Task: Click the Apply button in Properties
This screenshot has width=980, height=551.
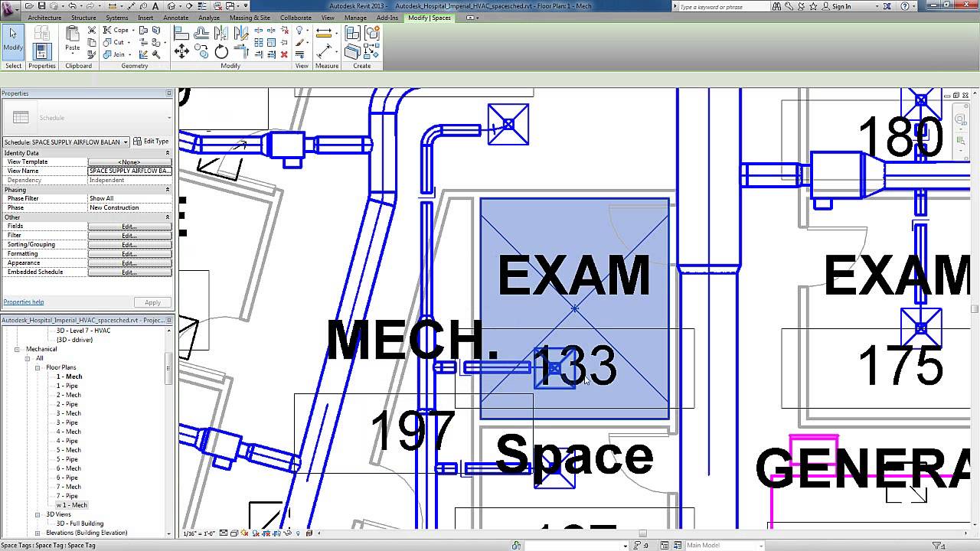Action: click(152, 302)
